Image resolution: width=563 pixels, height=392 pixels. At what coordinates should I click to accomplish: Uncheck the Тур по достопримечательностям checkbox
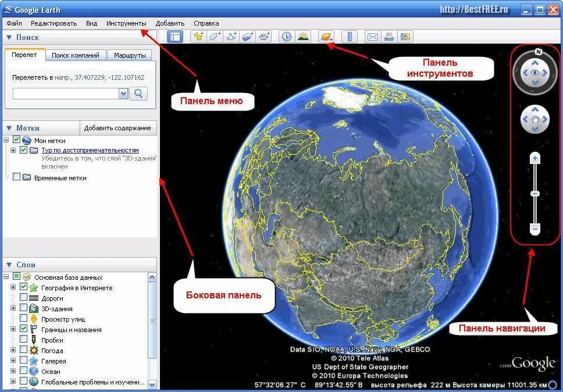pos(24,149)
